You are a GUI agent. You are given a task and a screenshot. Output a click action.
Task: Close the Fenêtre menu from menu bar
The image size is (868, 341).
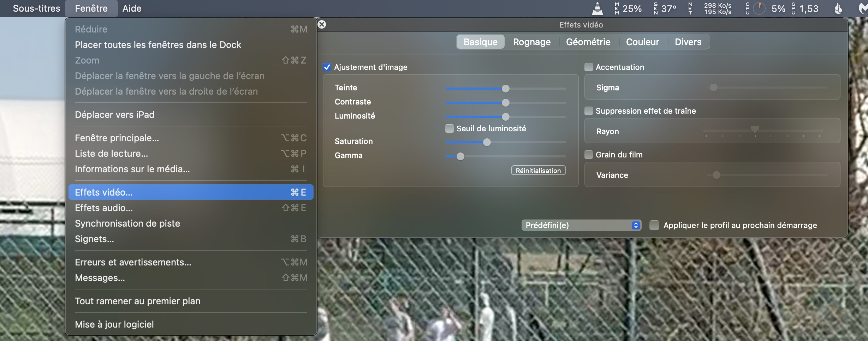click(91, 8)
